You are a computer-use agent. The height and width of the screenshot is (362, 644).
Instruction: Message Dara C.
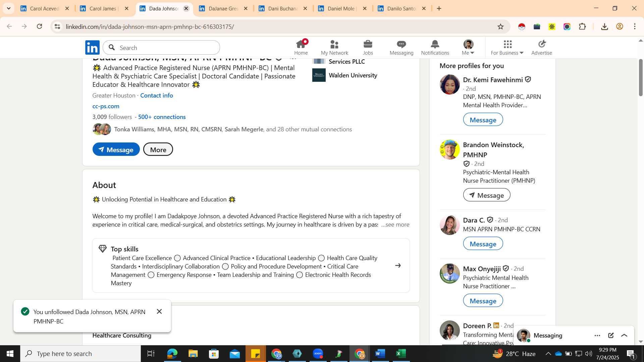tap(483, 244)
